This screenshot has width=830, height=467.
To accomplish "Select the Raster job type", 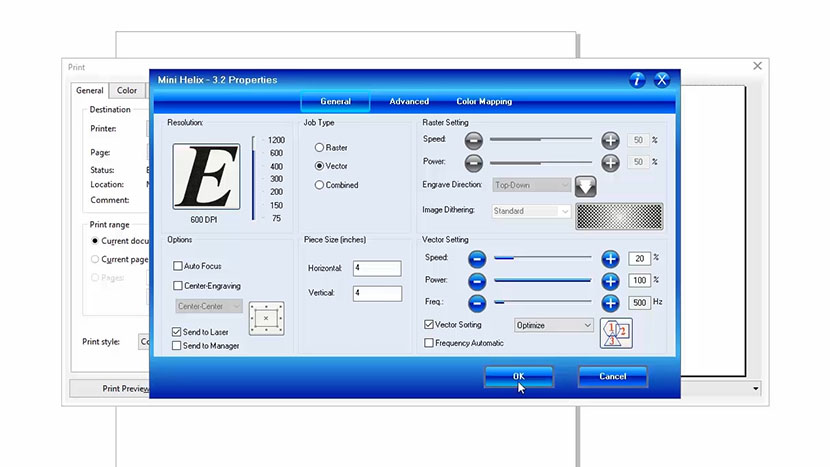I will [320, 147].
